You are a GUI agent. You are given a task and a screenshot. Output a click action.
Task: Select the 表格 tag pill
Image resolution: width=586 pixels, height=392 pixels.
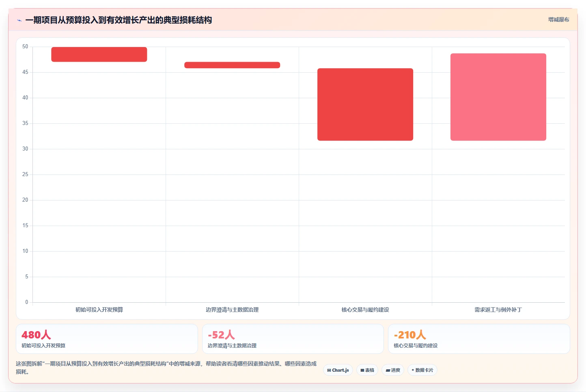[x=367, y=370]
